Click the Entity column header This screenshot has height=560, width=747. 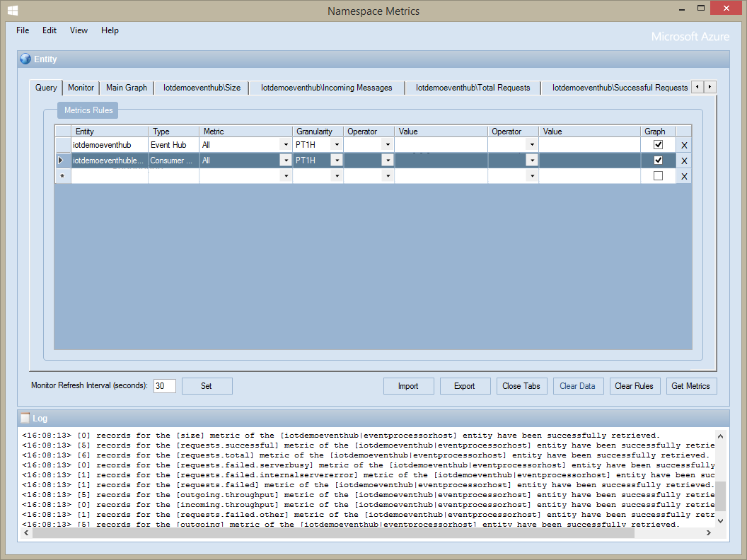click(110, 132)
